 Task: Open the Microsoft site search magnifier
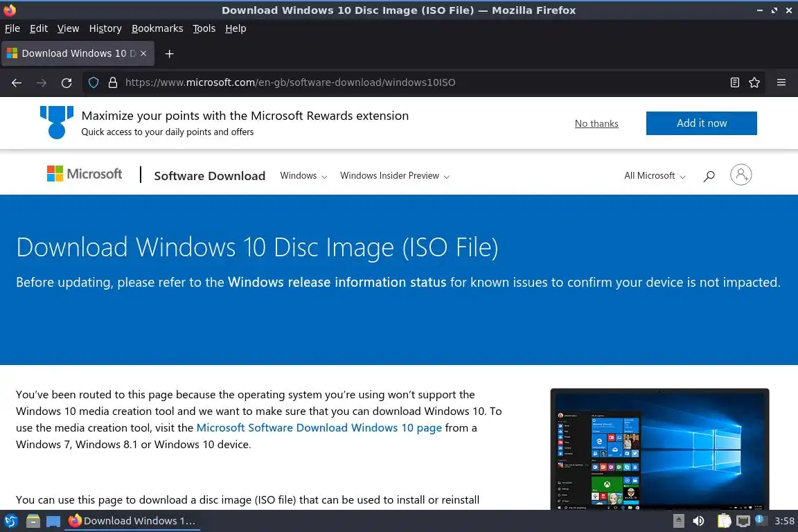[x=709, y=176]
